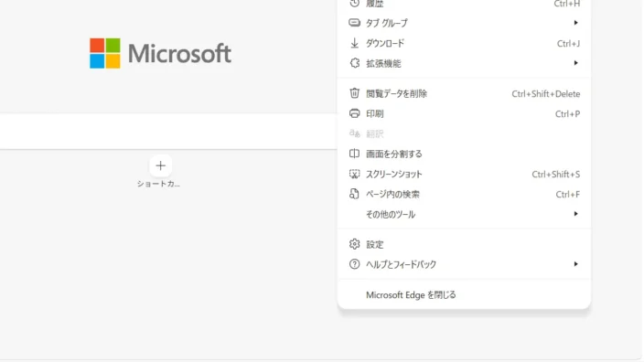The height and width of the screenshot is (362, 644).
Task: Click the trash can icon
Action: pos(354,93)
